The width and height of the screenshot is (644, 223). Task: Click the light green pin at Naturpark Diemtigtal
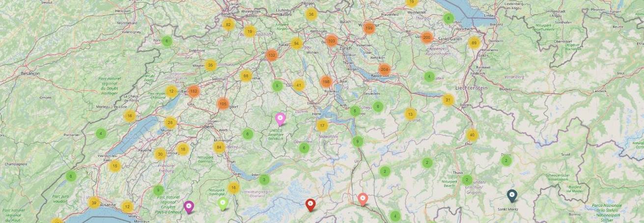(x=223, y=204)
